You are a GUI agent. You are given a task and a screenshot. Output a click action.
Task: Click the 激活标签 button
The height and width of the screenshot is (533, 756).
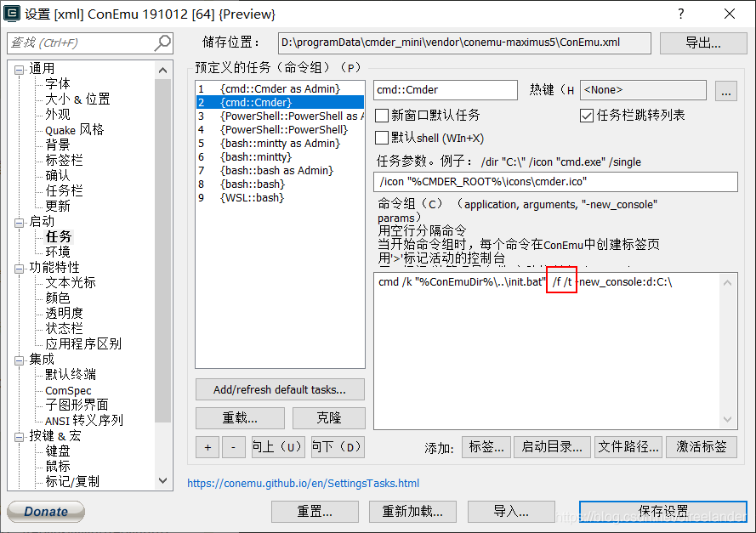click(x=702, y=447)
